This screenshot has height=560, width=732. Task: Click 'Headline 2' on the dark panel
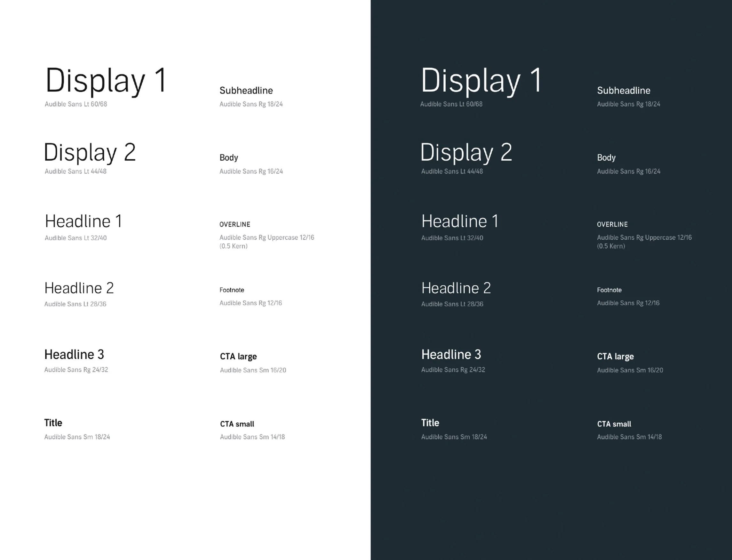tap(456, 288)
